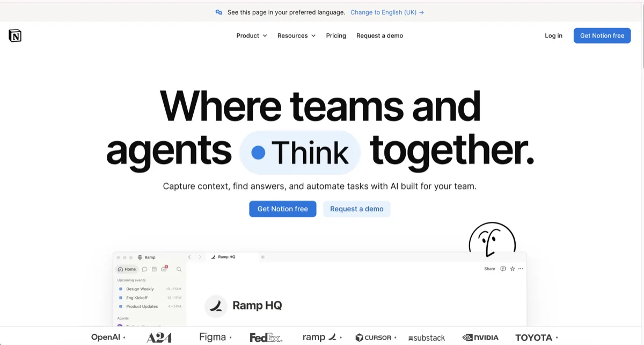
Task: Open the three-dot more menu in preview
Action: [521, 269]
